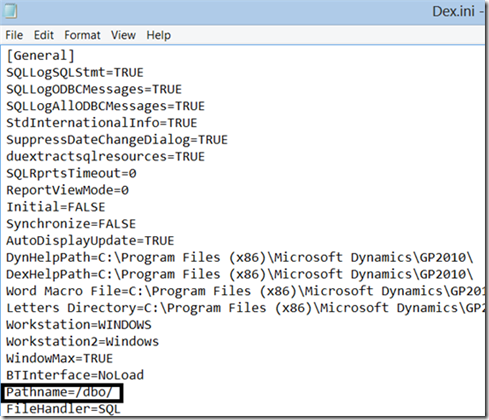Click the DynHelpPath line
This screenshot has height=420, width=489.
tap(240, 257)
